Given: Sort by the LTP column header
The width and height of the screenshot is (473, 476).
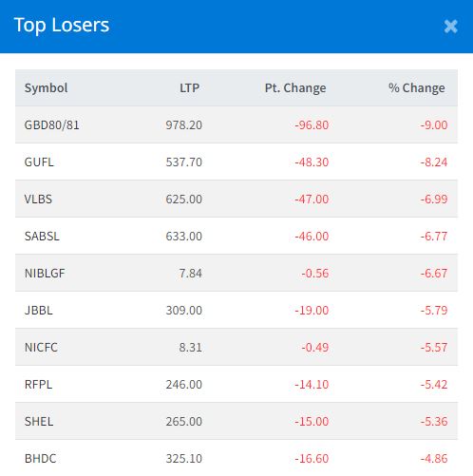Looking at the screenshot, I should click(189, 88).
